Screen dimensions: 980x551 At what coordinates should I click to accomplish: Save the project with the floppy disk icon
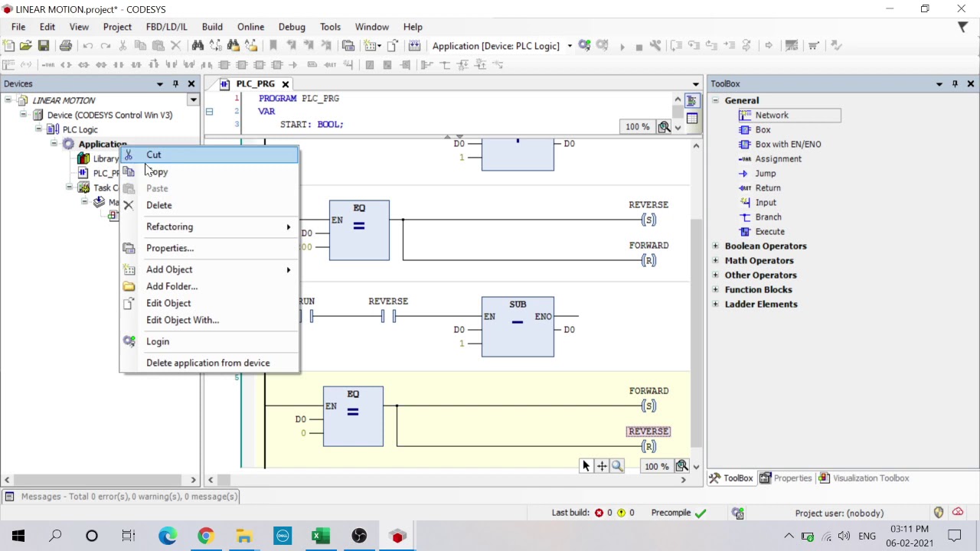[x=44, y=46]
